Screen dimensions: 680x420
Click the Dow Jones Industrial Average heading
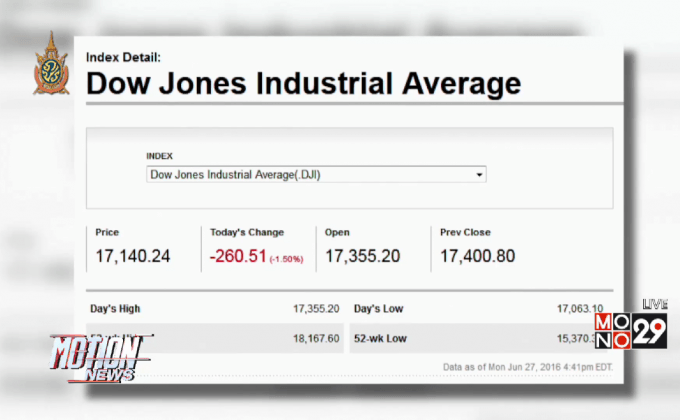tap(303, 83)
